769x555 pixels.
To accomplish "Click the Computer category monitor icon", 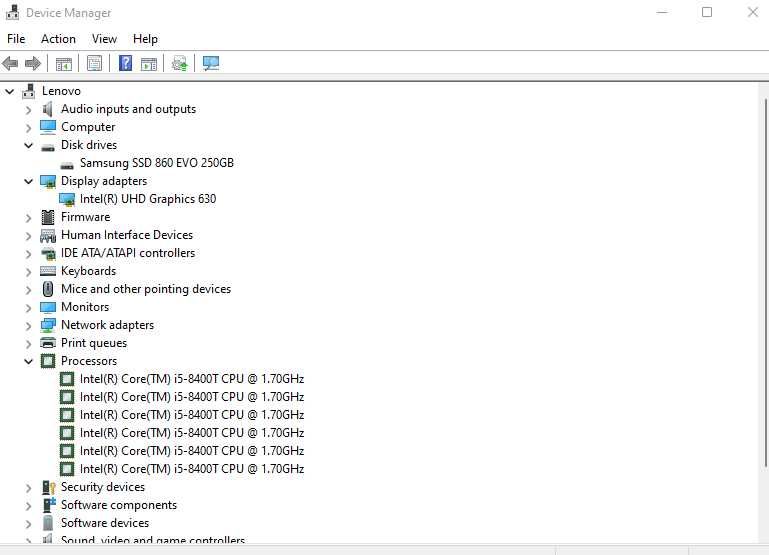I will click(48, 127).
